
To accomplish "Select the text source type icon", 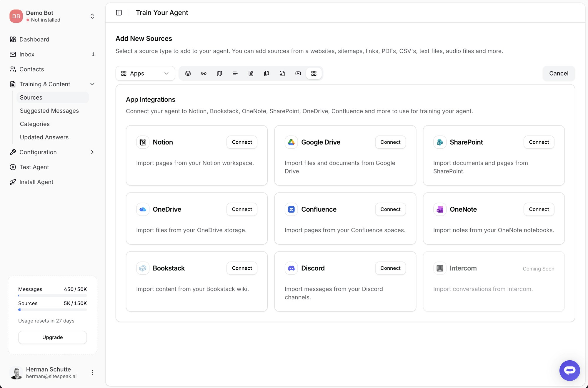I will click(235, 73).
